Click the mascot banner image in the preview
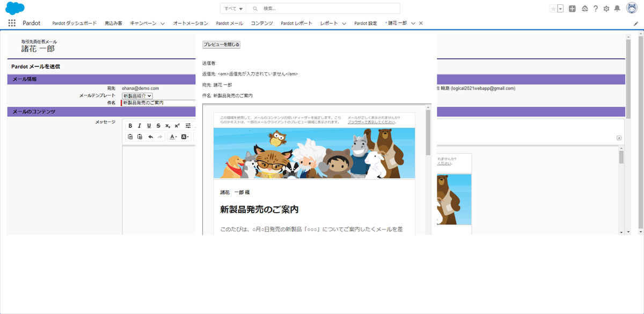 314,153
